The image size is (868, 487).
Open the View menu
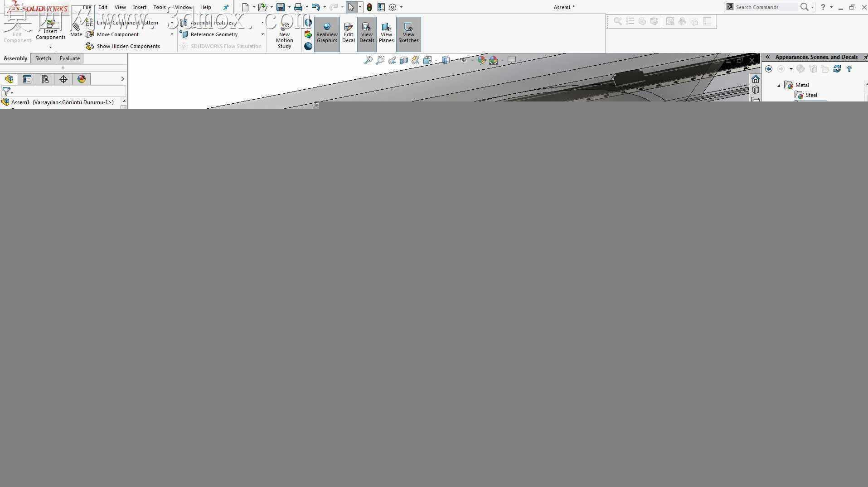[x=120, y=7]
